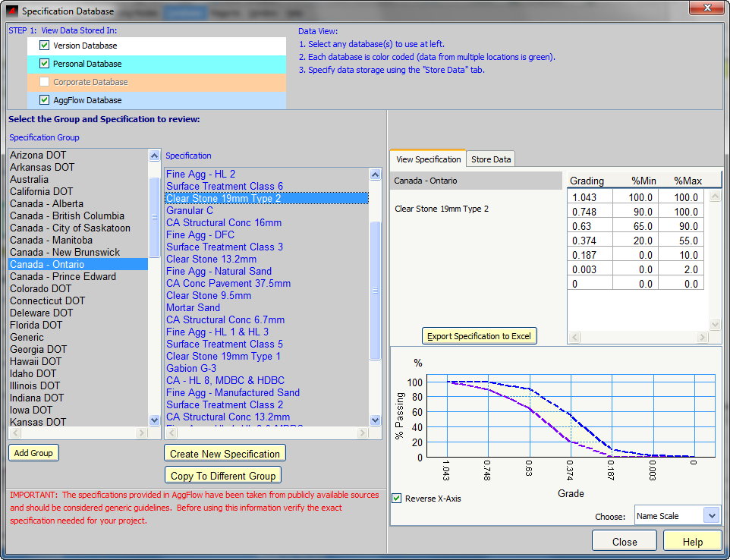Disable the AggFlow Database checkbox
730x560 pixels.
[46, 99]
